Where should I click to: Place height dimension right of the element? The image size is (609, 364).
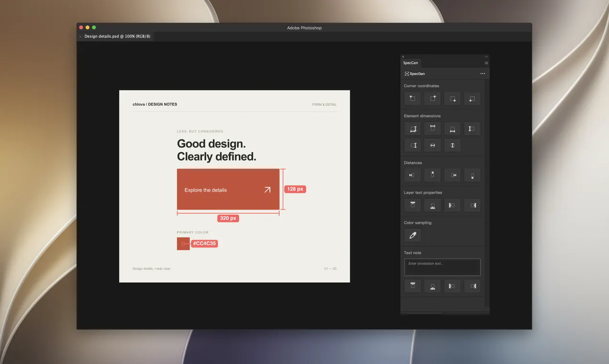tap(412, 145)
